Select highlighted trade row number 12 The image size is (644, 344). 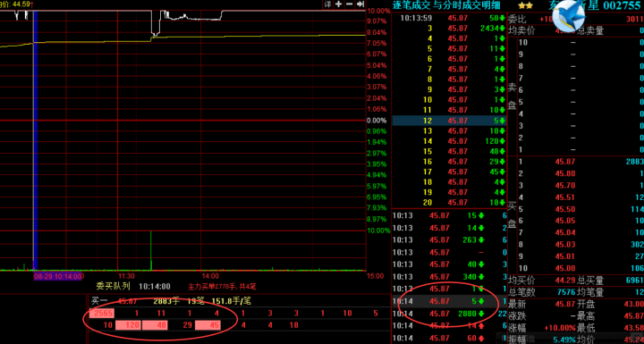[x=449, y=121]
